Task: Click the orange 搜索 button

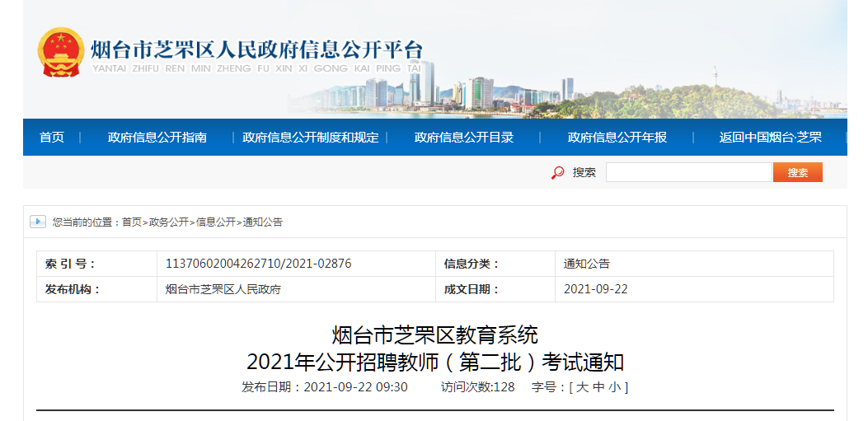Action: coord(798,172)
